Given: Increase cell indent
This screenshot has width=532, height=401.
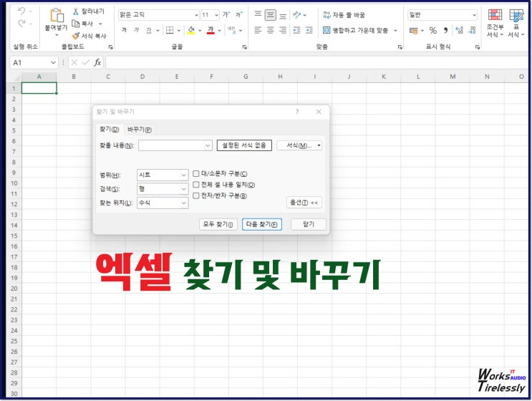Looking at the screenshot, I should 309,31.
